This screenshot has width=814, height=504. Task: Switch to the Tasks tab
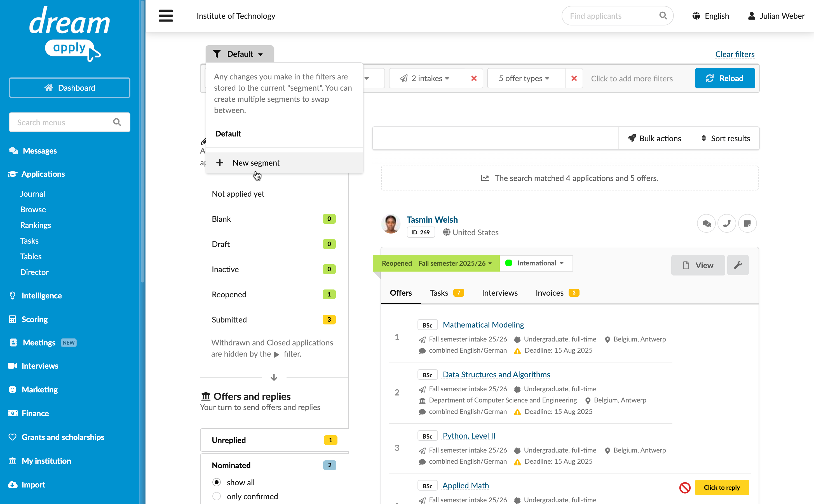pyautogui.click(x=447, y=293)
